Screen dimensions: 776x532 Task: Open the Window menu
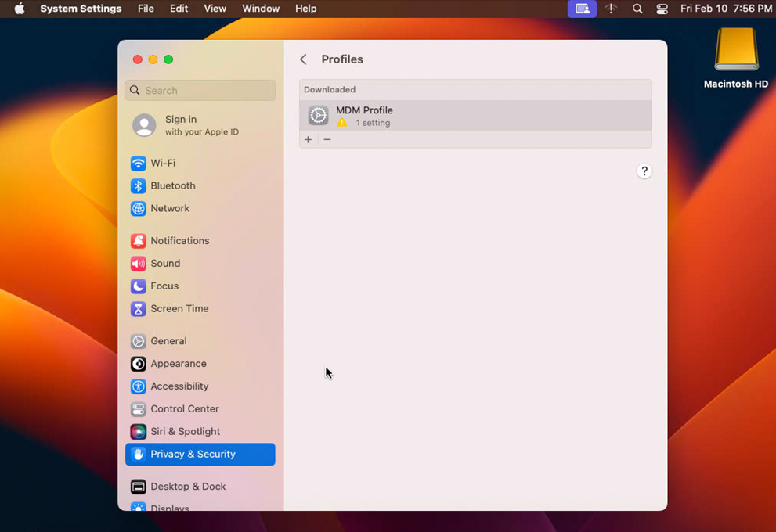click(x=261, y=9)
